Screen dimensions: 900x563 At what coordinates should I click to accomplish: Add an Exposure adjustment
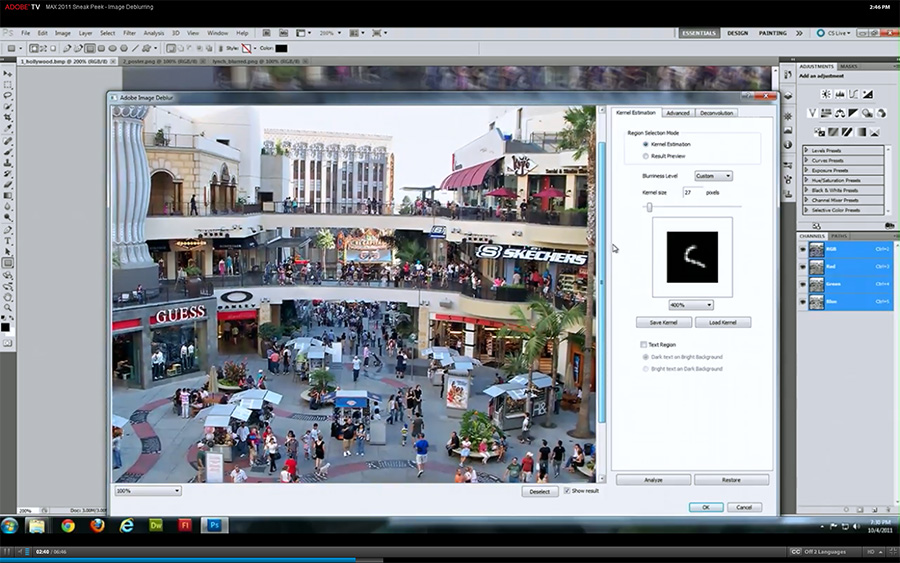868,94
